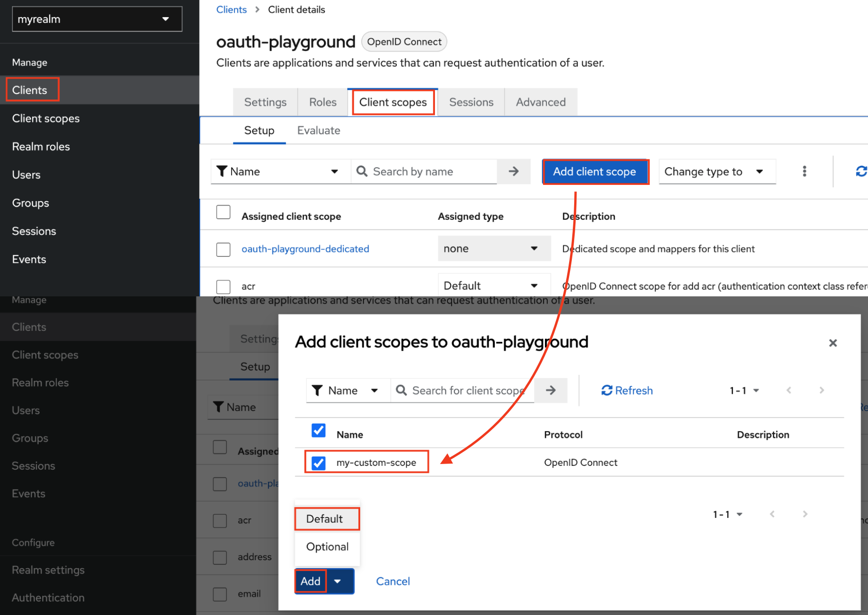868x615 pixels.
Task: Open Clients in the top sidebar
Action: 99,90
